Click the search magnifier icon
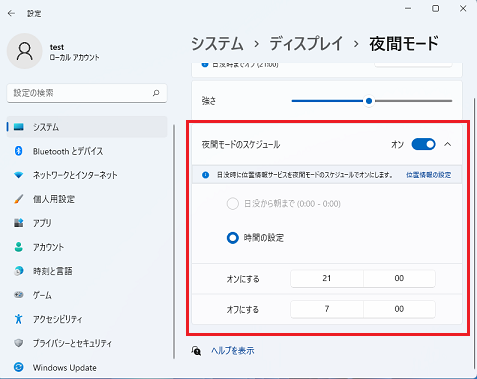 pyautogui.click(x=156, y=93)
